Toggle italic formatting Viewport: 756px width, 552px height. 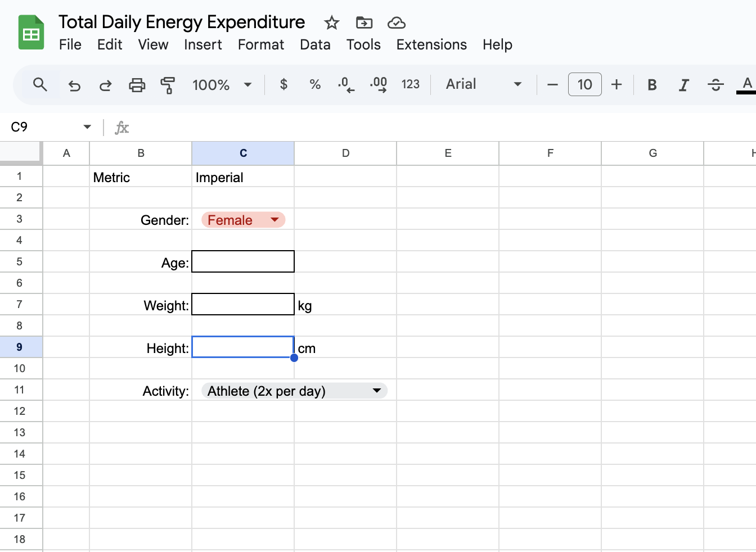[x=683, y=85]
